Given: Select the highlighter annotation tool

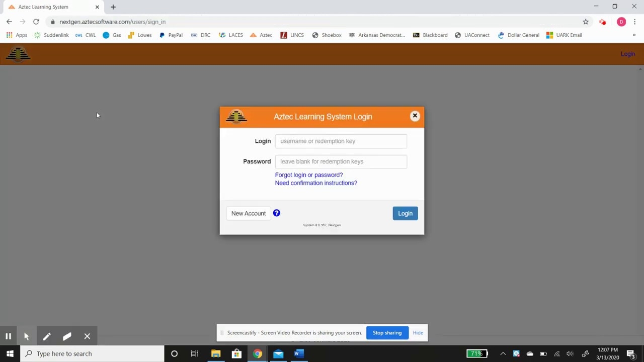Looking at the screenshot, I should pos(67,336).
